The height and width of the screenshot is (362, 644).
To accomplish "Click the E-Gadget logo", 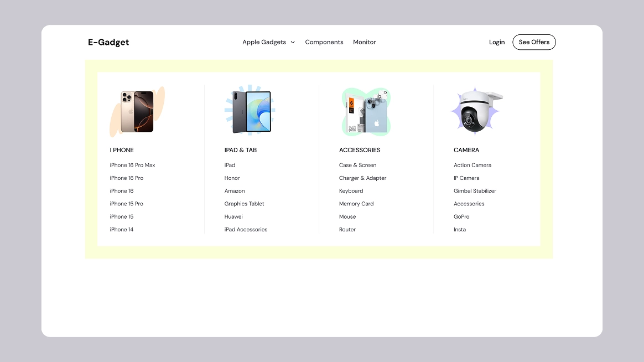I will click(x=108, y=42).
